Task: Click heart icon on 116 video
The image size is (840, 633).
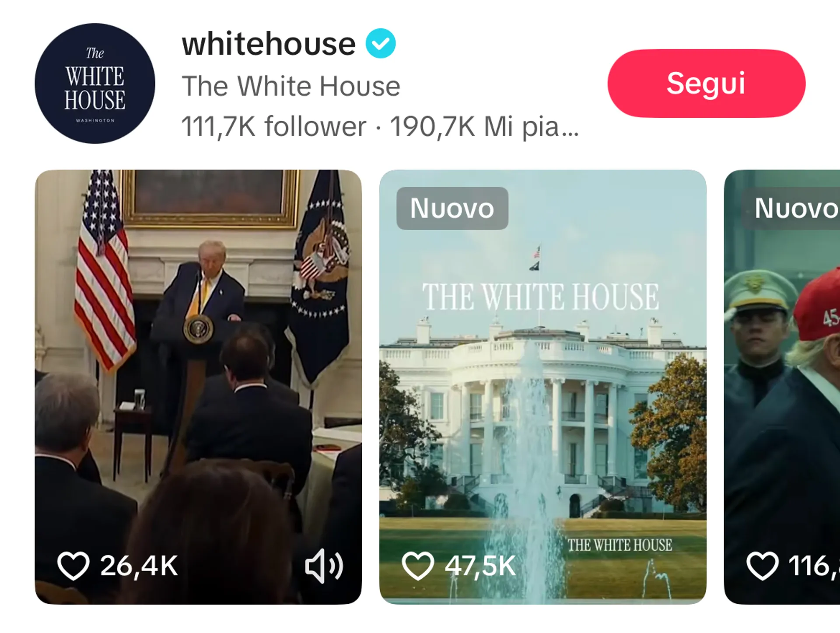Action: [x=763, y=566]
